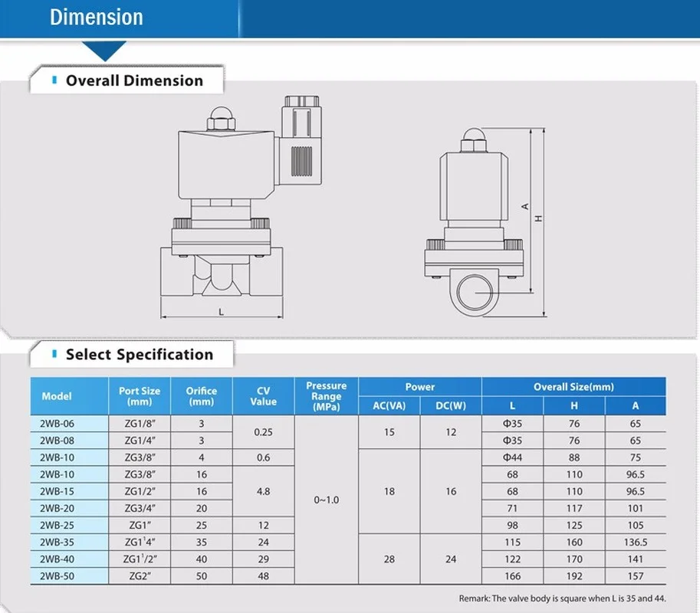
Task: Select the side-view valve drawing
Action: click(474, 222)
